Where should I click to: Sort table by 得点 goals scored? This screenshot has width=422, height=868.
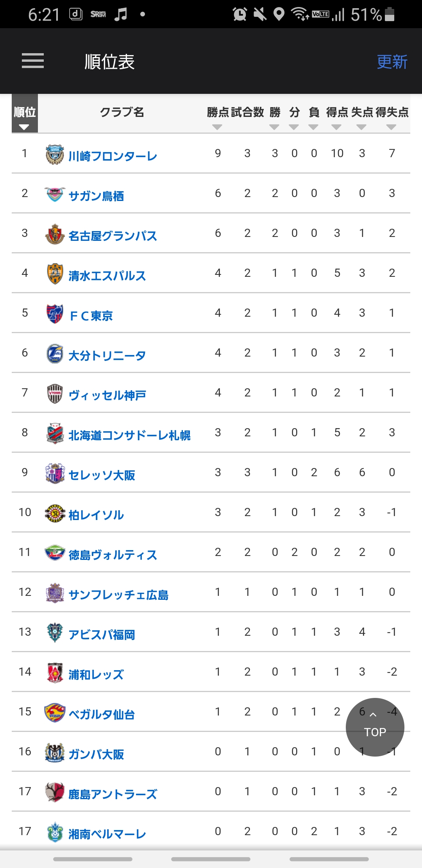pyautogui.click(x=336, y=117)
